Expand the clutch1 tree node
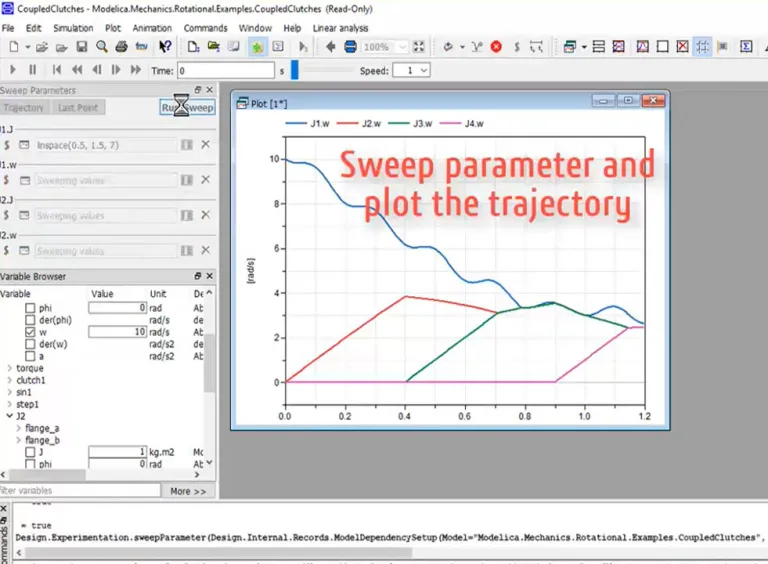Image resolution: width=768 pixels, height=564 pixels. coord(9,380)
